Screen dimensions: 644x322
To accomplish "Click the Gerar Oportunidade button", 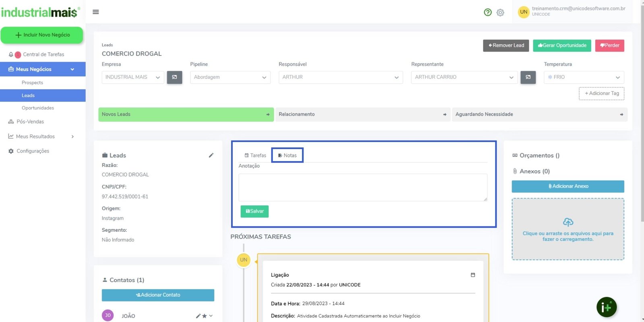I will click(x=562, y=45).
